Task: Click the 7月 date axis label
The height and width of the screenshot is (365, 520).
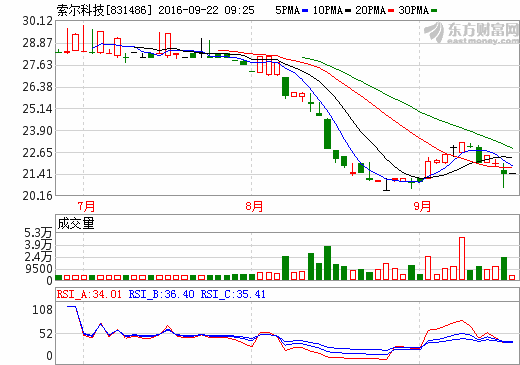Action: 86,206
